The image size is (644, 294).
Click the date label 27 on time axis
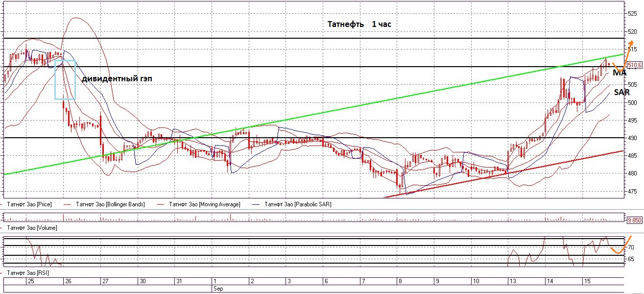[105, 281]
